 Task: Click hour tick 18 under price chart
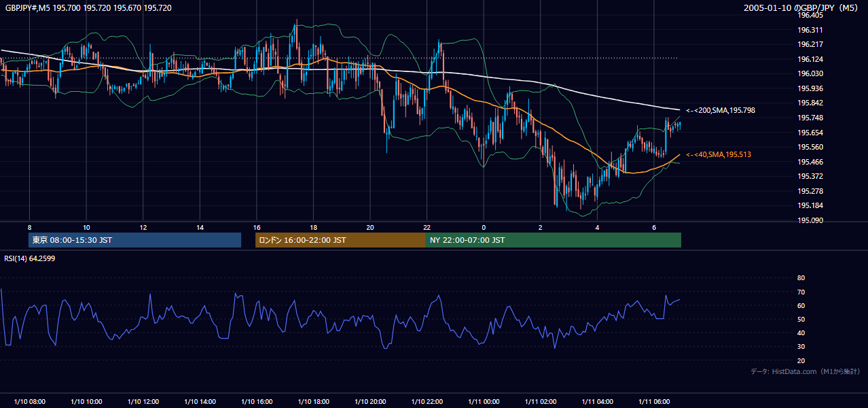pos(314,226)
